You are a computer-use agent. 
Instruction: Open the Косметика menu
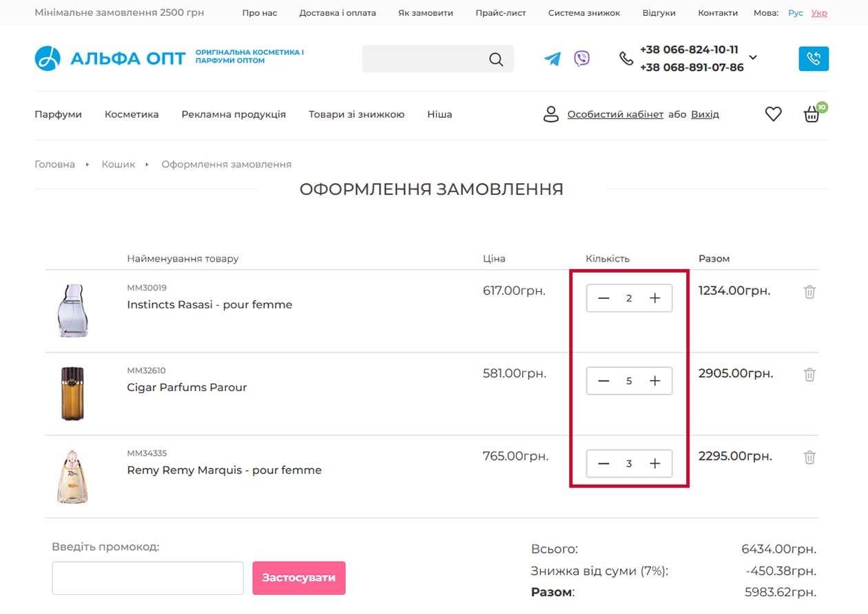(132, 114)
